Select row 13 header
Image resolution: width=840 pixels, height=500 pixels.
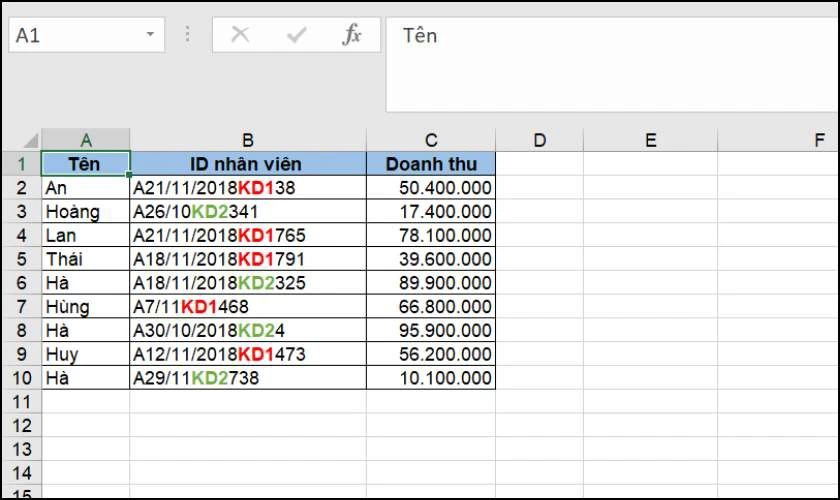pos(21,449)
